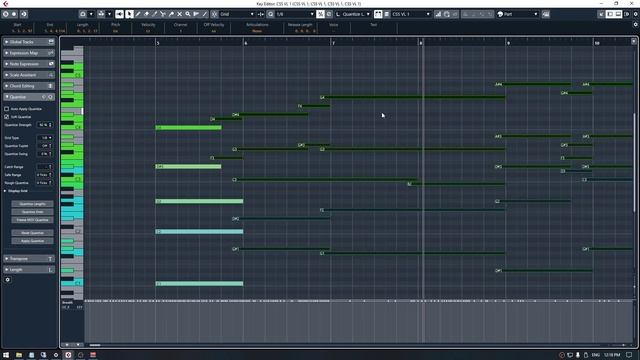Image resolution: width=640 pixels, height=360 pixels.
Task: Open File Explorer from taskbar
Action: coord(19,355)
